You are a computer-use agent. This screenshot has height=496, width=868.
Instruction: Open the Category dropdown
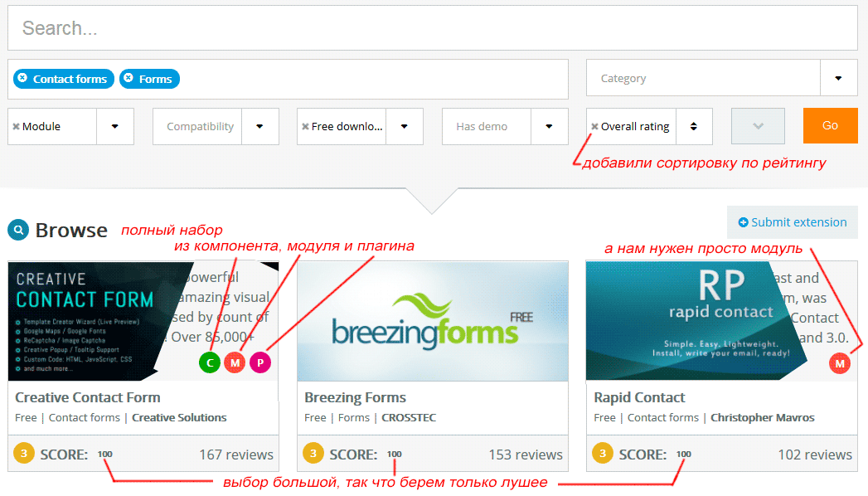click(x=722, y=78)
